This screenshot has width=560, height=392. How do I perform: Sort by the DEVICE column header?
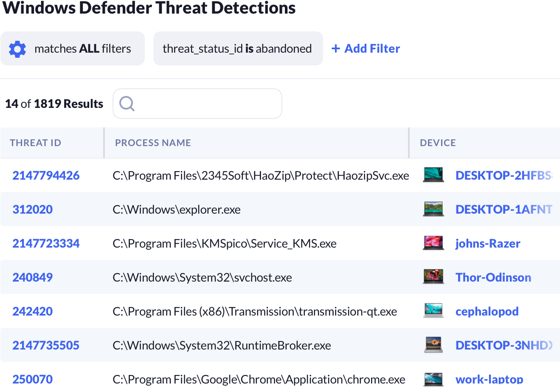coord(438,143)
